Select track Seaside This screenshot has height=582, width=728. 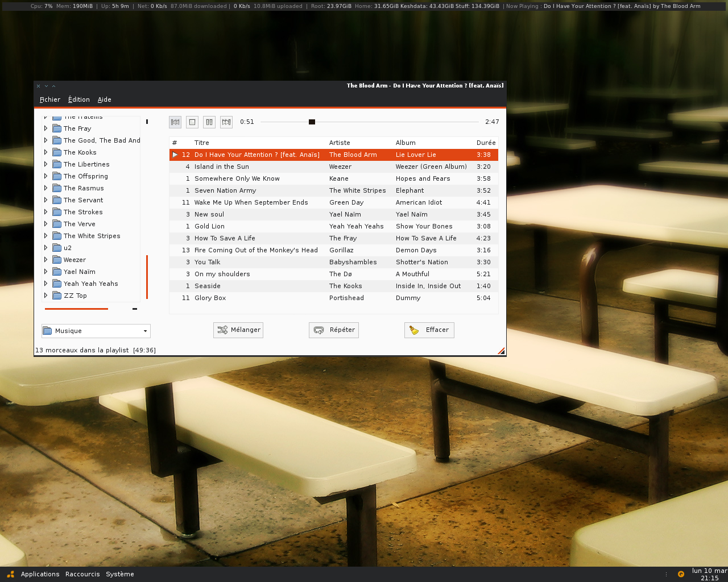(333, 286)
